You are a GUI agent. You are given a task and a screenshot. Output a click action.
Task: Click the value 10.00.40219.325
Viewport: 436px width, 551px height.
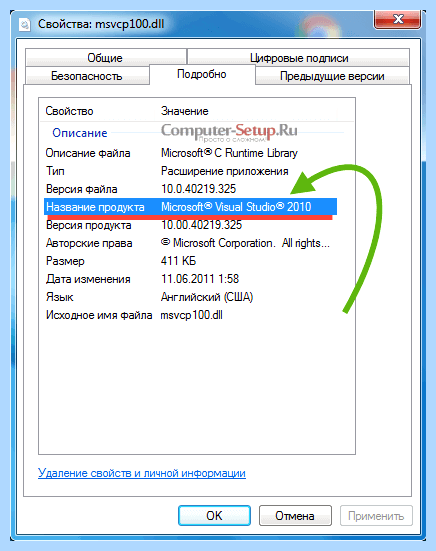201,225
